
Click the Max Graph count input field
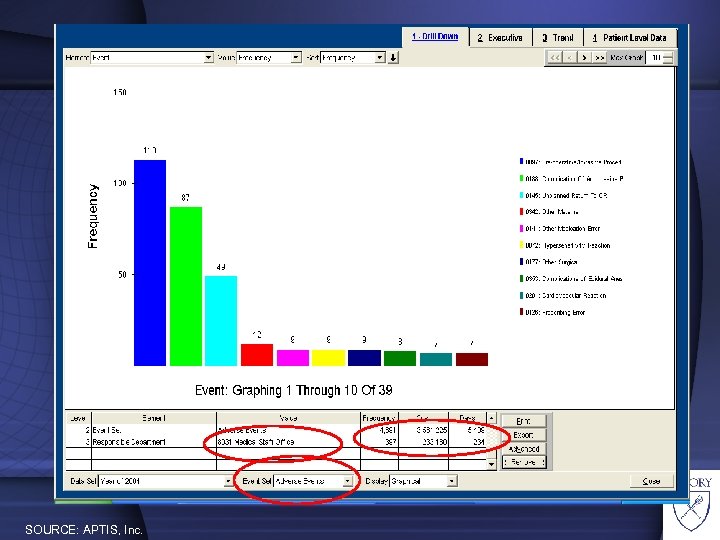coord(655,58)
